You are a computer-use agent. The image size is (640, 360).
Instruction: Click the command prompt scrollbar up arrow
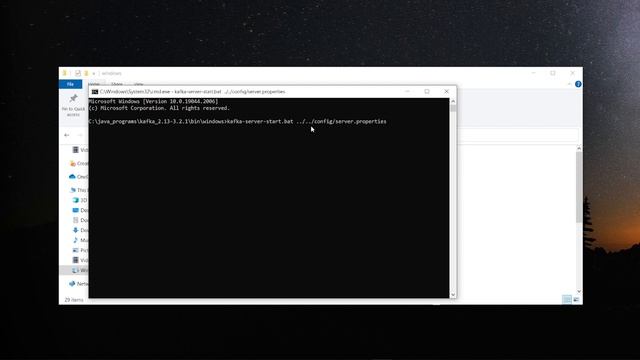tap(453, 101)
